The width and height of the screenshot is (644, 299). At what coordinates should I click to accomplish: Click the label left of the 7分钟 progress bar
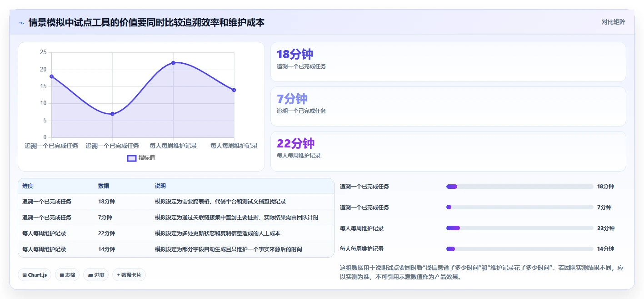(364, 207)
